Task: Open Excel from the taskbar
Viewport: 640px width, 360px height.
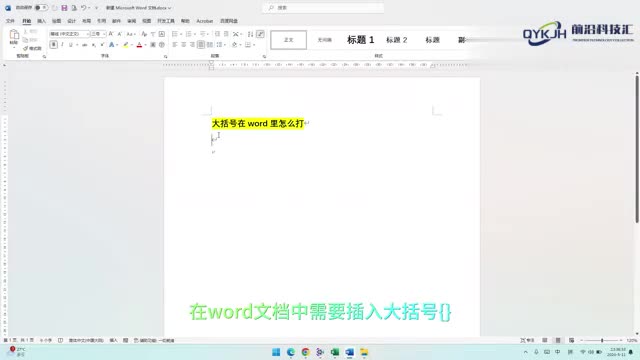Action: coord(335,352)
